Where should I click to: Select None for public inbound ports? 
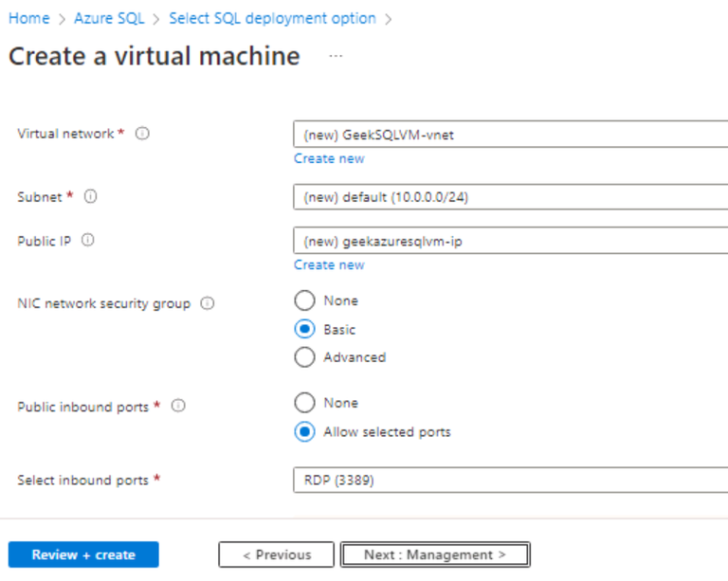tap(304, 403)
